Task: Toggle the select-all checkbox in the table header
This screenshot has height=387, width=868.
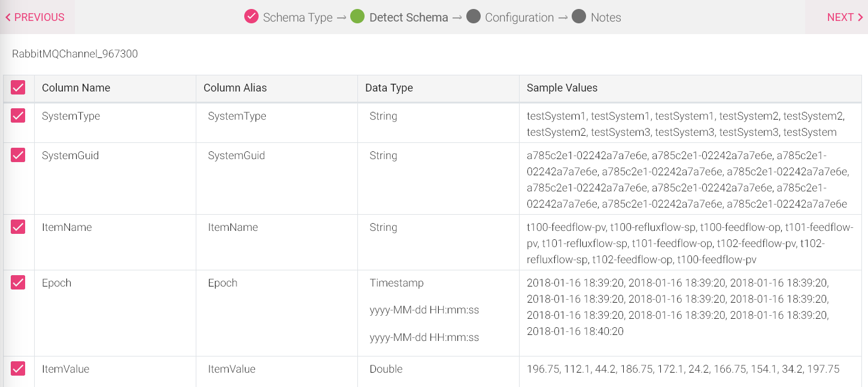Action: point(19,87)
